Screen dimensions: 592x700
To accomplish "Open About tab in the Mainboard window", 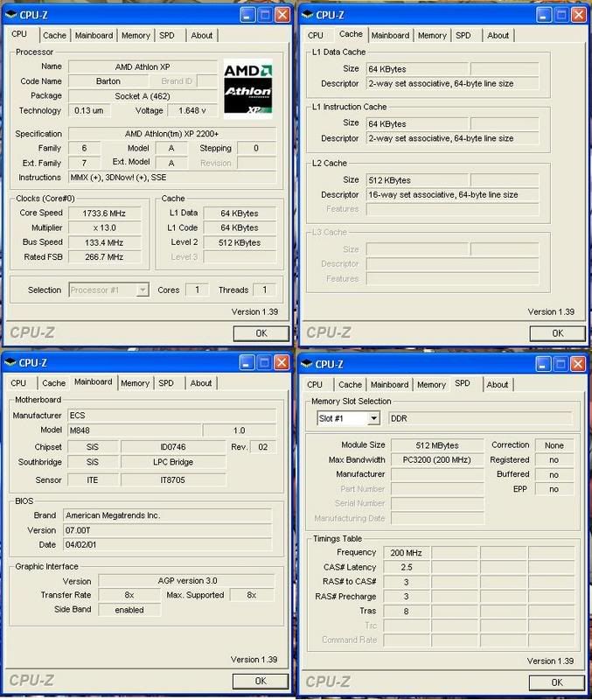I will 201,383.
